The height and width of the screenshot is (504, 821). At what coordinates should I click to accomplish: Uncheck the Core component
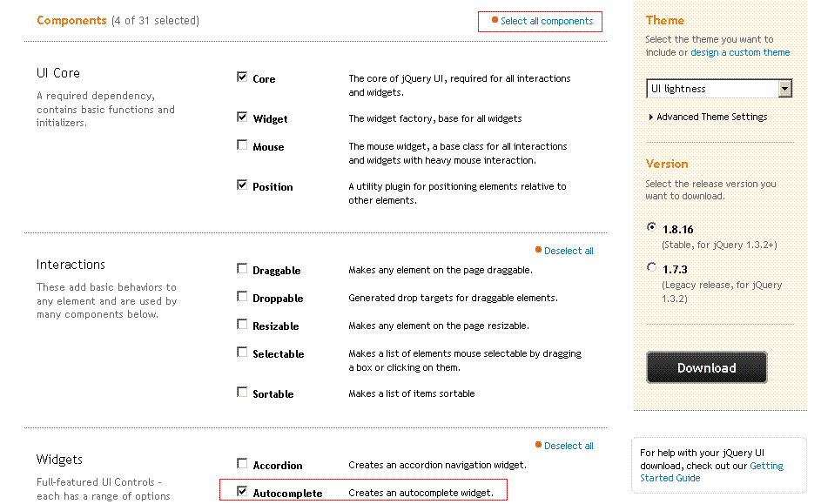coord(242,76)
